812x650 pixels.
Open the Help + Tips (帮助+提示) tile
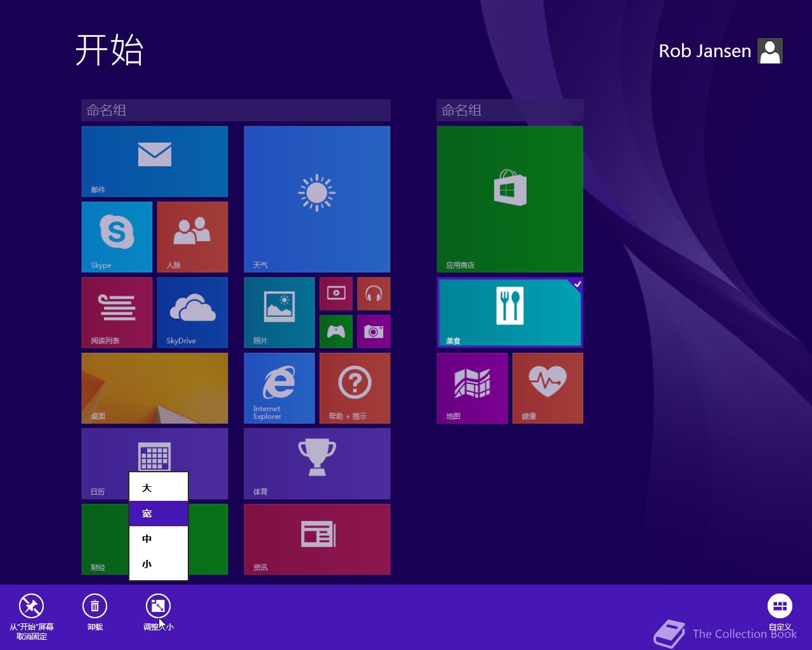pos(355,388)
